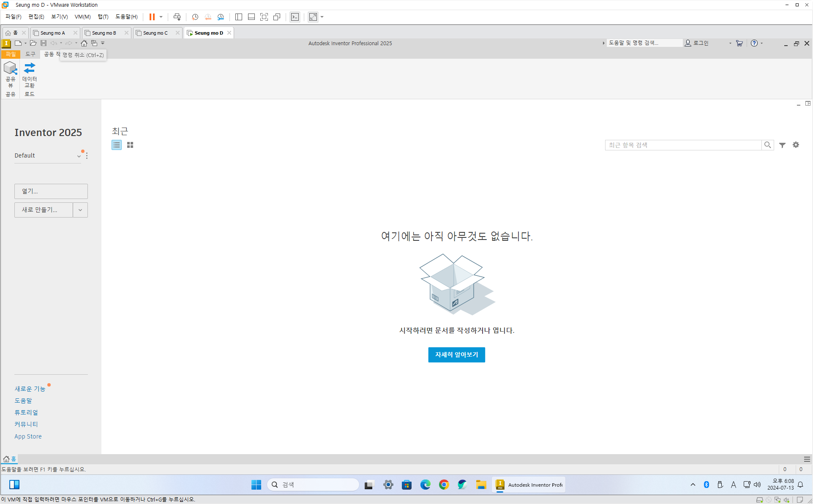Click the Open folder icon in quick access toolbar
This screenshot has height=504, width=813.
point(33,43)
